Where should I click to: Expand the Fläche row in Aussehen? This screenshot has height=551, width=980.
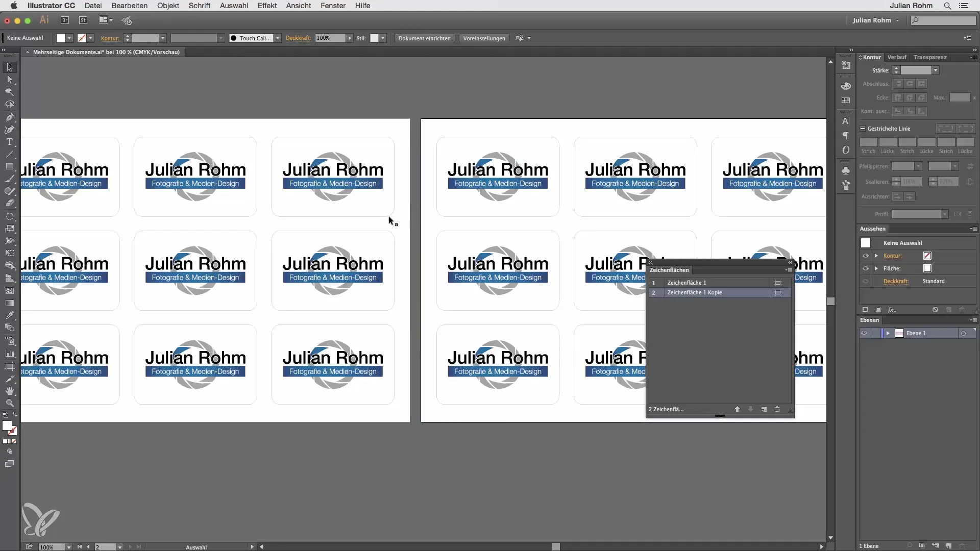pyautogui.click(x=876, y=268)
